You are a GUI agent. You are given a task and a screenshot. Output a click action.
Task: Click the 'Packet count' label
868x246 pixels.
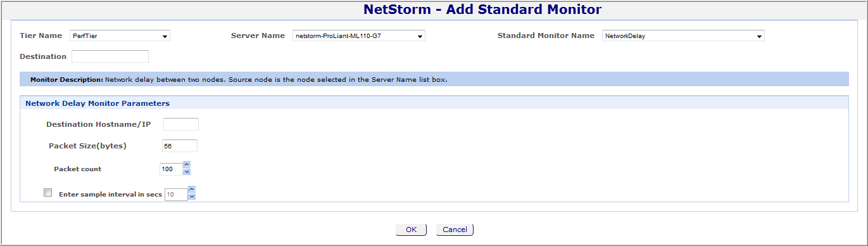(78, 169)
